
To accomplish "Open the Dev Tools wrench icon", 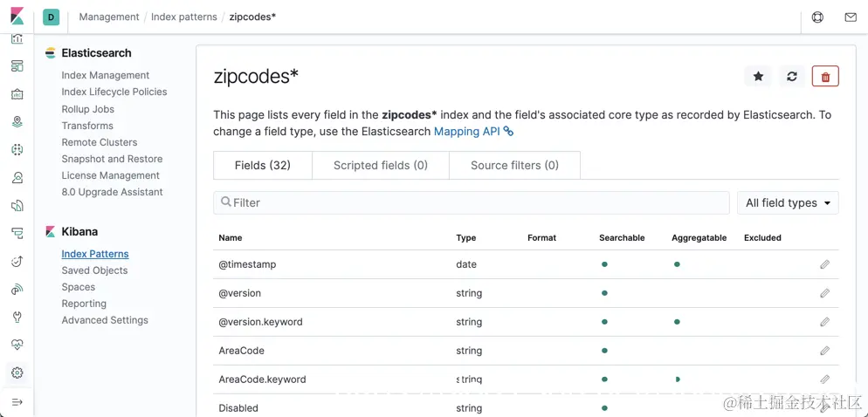I will click(17, 317).
